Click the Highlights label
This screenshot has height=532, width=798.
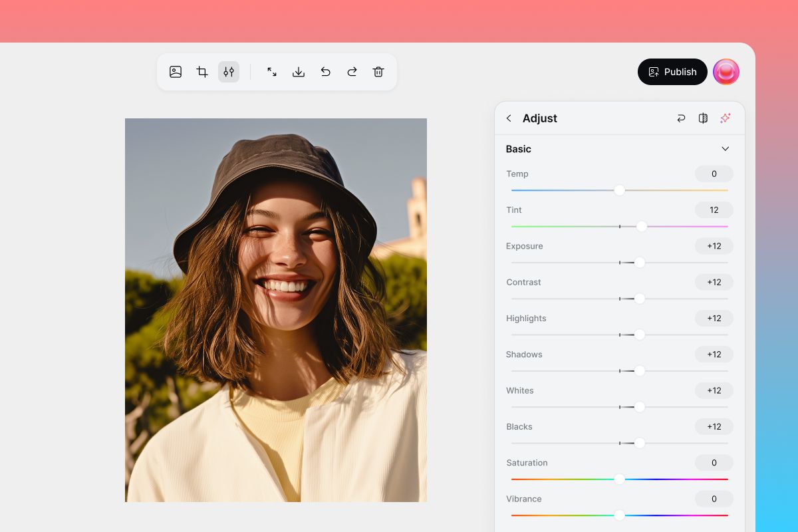526,319
